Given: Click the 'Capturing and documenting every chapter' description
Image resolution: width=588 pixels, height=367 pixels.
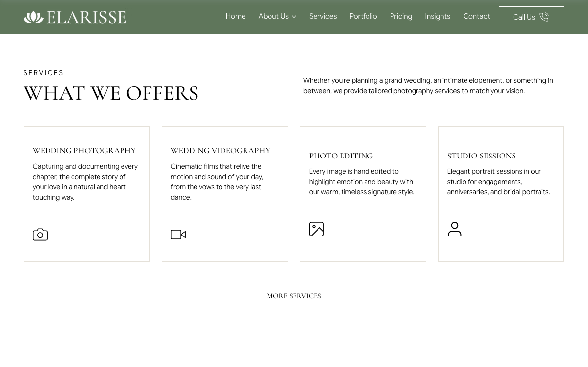Looking at the screenshot, I should (85, 182).
